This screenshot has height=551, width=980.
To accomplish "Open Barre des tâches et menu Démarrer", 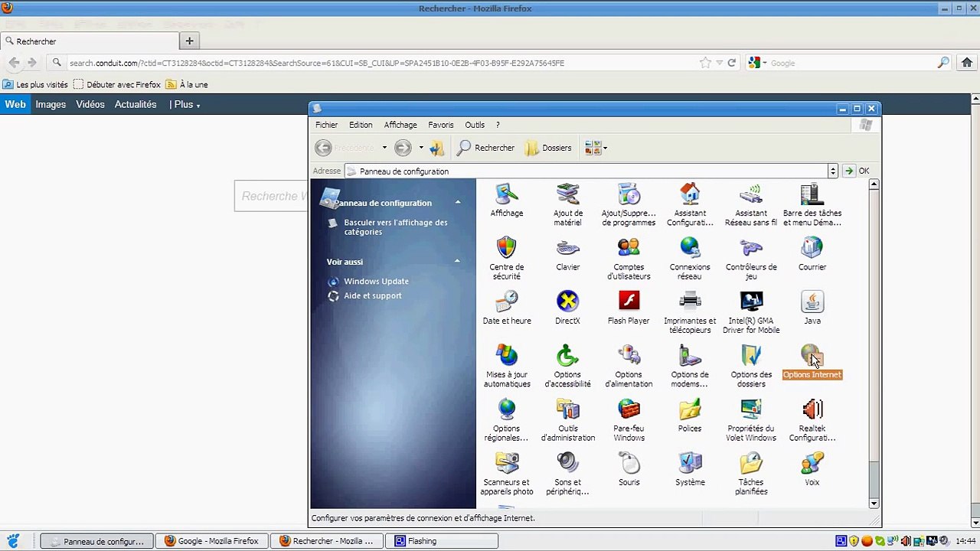I will click(812, 204).
